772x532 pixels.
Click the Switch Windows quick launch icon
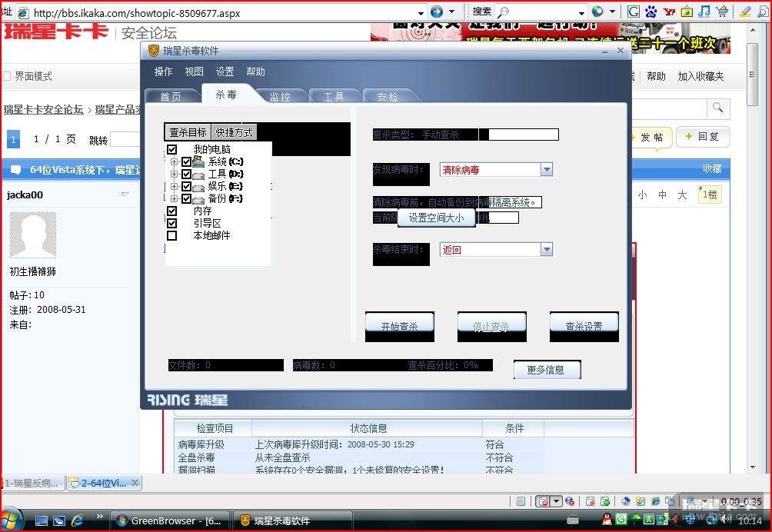coord(58,520)
